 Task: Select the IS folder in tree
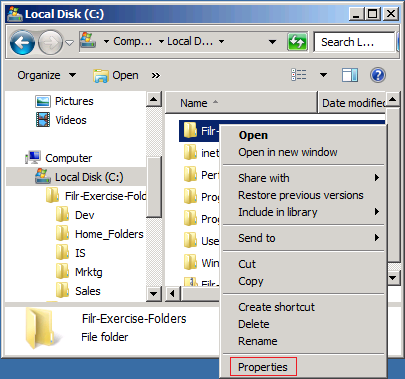(x=80, y=253)
